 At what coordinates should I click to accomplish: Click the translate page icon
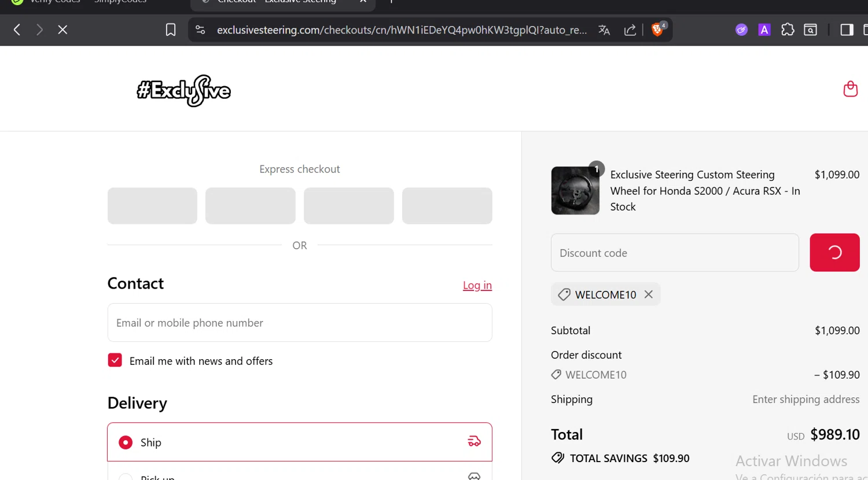coord(604,29)
